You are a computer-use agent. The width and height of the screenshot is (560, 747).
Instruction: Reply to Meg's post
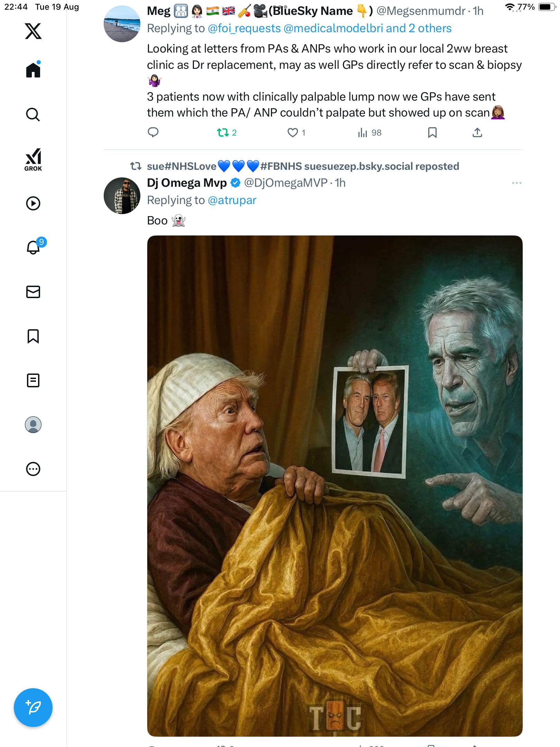(x=153, y=132)
